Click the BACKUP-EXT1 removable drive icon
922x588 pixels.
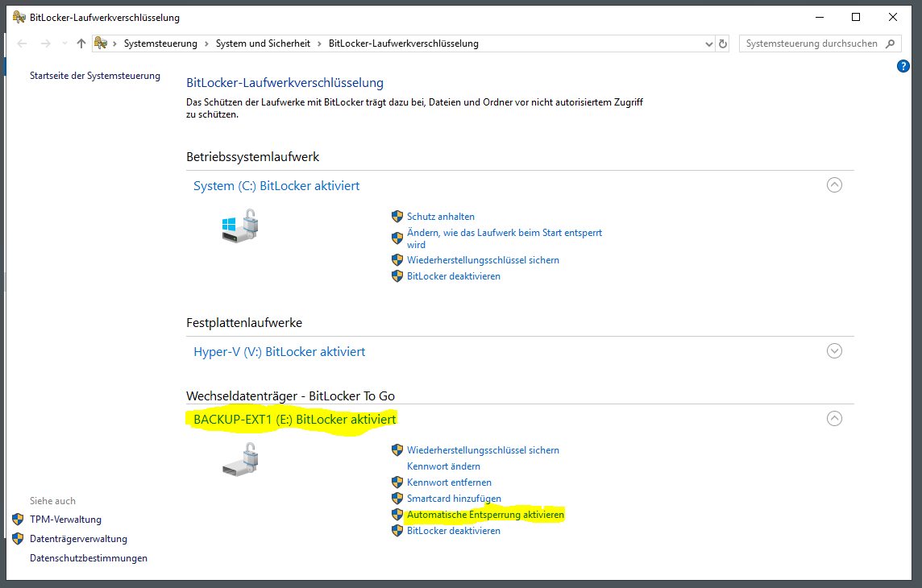[240, 459]
